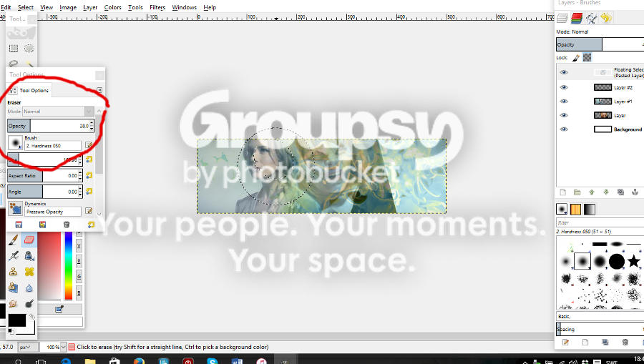Click the black foreground color swatch
Image resolution: width=644 pixels, height=364 pixels.
tap(17, 320)
